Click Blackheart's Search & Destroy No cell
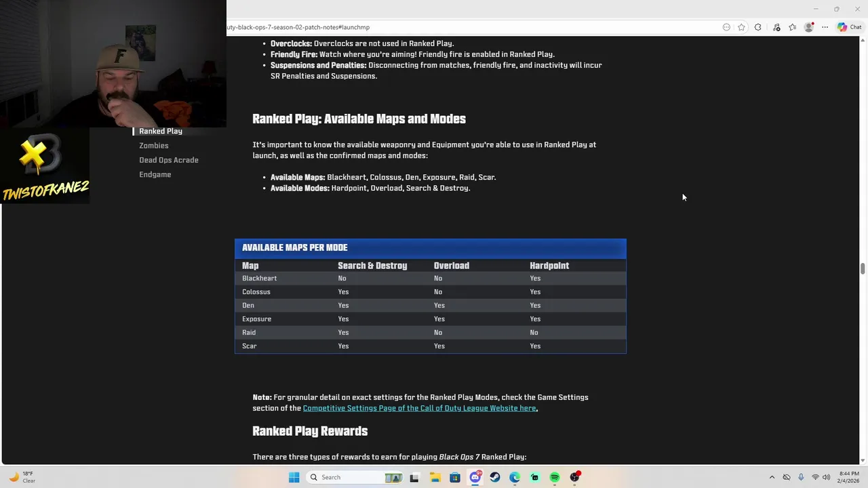The width and height of the screenshot is (868, 488). (342, 279)
